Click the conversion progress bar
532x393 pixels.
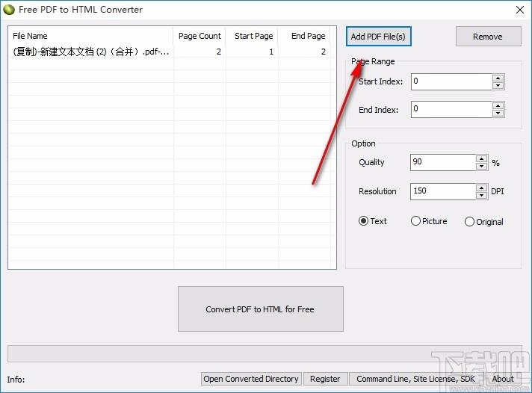click(x=265, y=353)
